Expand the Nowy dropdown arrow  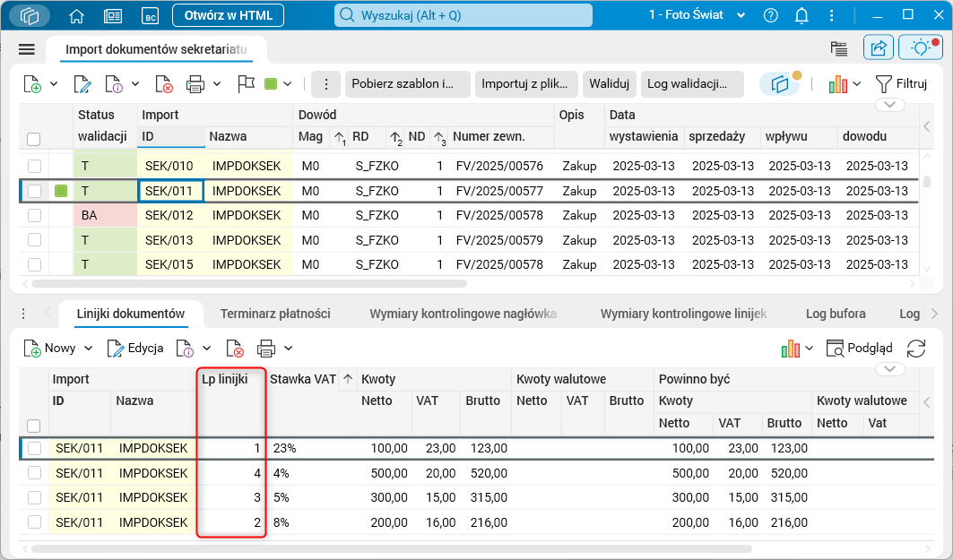coord(89,349)
